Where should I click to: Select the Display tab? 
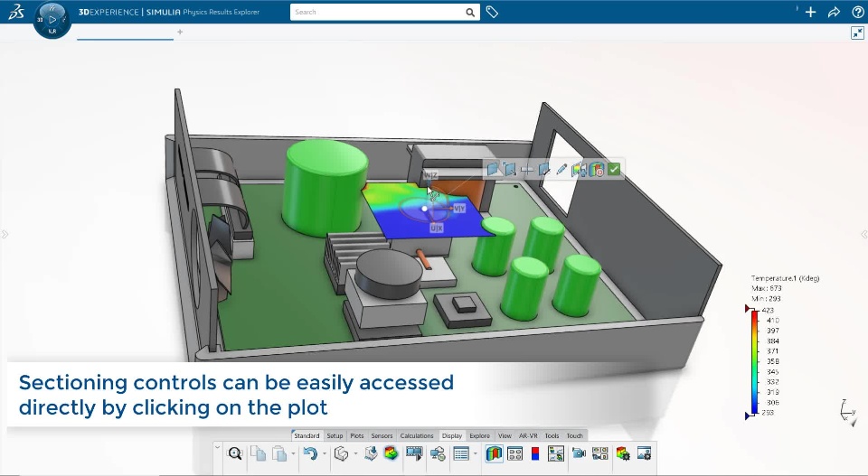coord(452,435)
